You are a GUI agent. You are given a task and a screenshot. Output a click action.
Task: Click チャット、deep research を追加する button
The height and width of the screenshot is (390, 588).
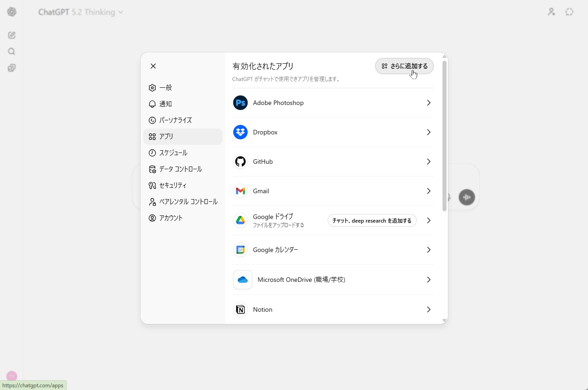pos(372,221)
